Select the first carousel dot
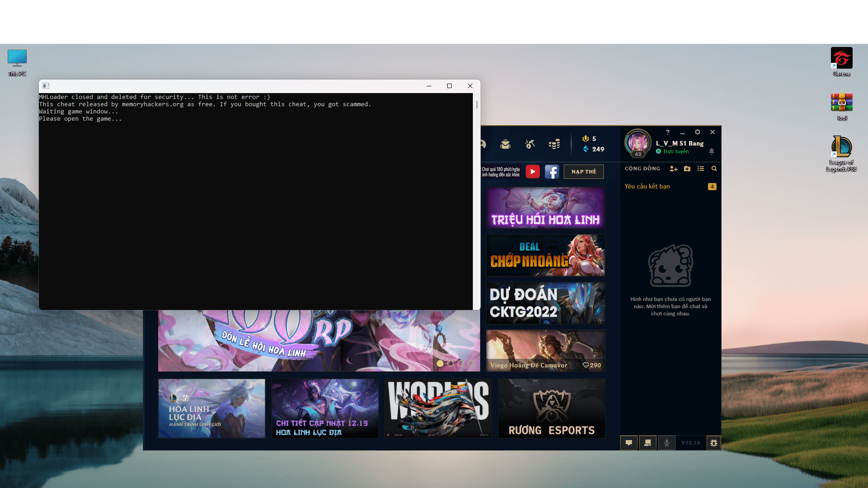Screen dimensions: 868x488 click(x=440, y=363)
